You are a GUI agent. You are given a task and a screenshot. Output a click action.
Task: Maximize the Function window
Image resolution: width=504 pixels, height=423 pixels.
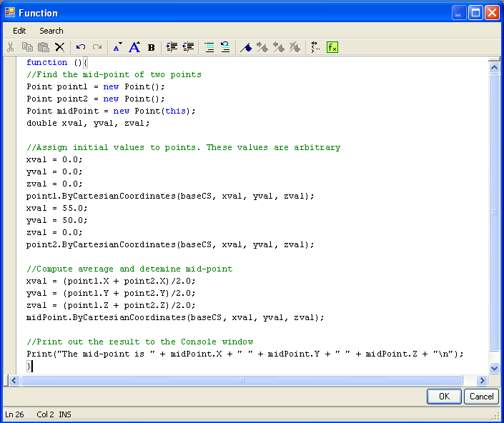tap(475, 13)
